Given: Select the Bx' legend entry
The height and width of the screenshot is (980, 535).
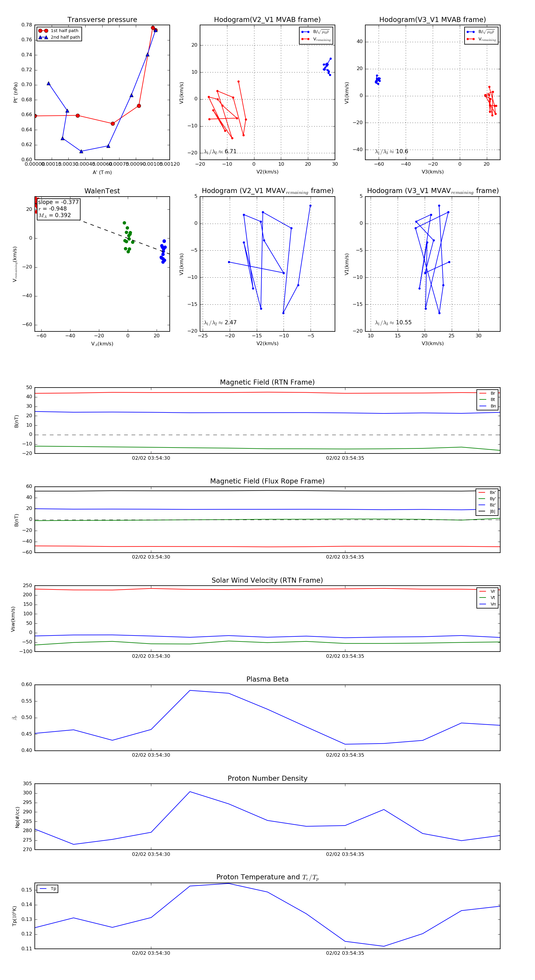Looking at the screenshot, I should [x=487, y=492].
